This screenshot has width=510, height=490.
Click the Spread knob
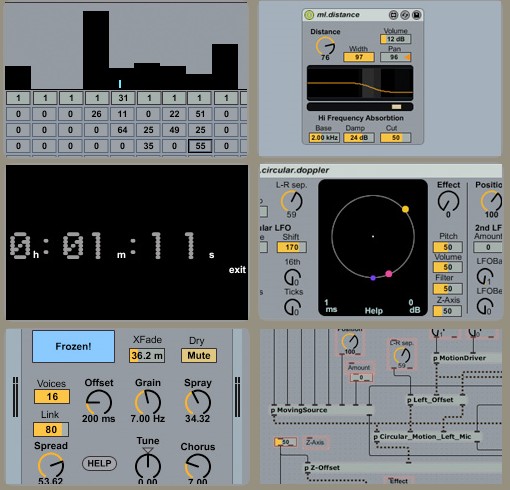tap(51, 465)
